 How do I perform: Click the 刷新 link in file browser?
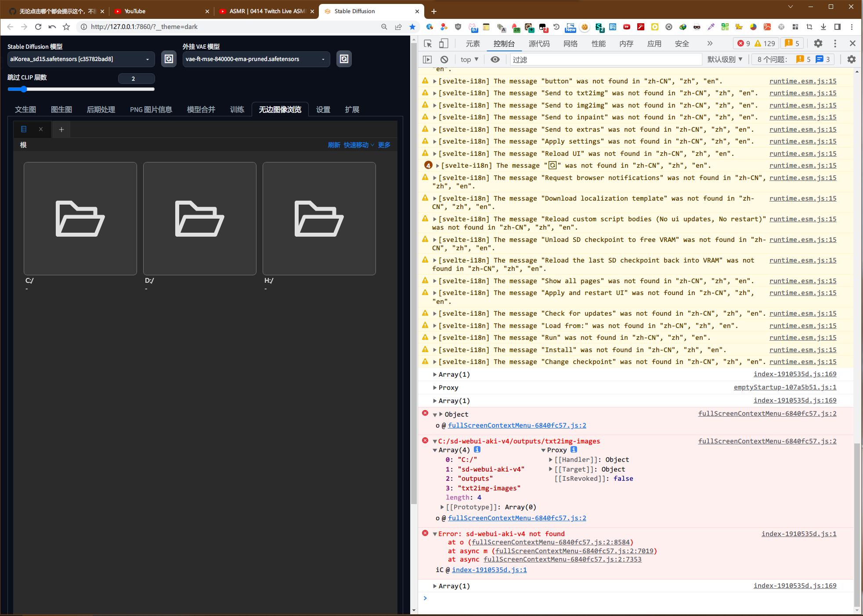click(334, 145)
